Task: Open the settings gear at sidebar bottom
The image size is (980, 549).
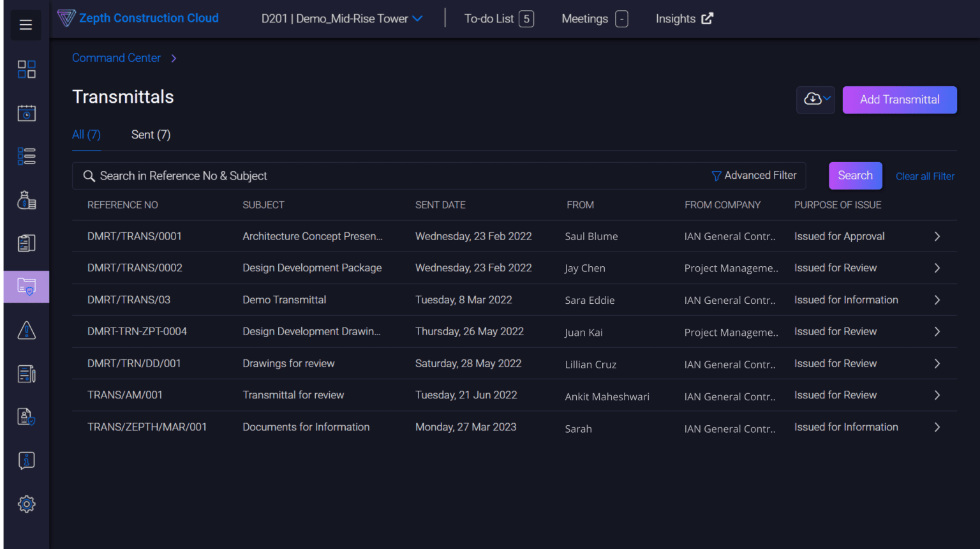Action: coord(26,504)
